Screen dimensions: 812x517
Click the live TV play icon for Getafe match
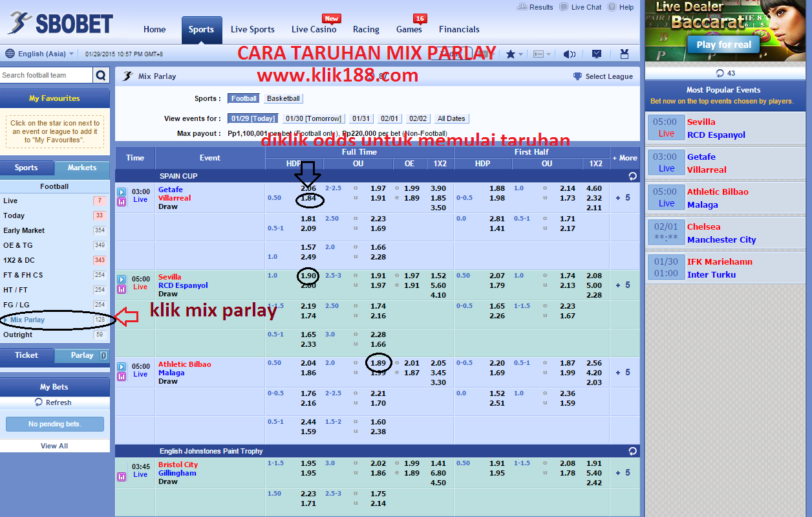[x=122, y=192]
